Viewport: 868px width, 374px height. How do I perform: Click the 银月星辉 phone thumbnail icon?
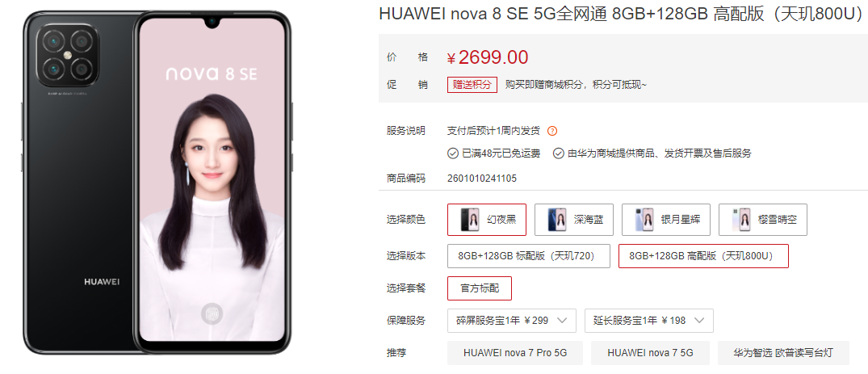[x=644, y=220]
